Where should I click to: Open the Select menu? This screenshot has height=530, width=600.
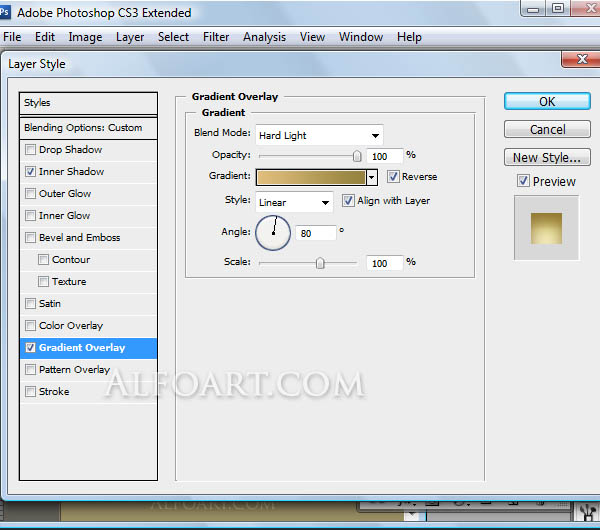pyautogui.click(x=173, y=37)
